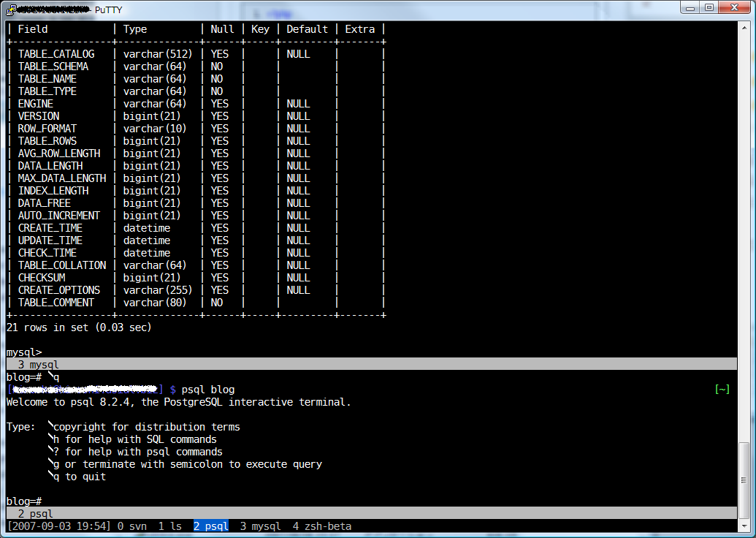
Task: Close the PuTTY window
Action: [x=734, y=7]
